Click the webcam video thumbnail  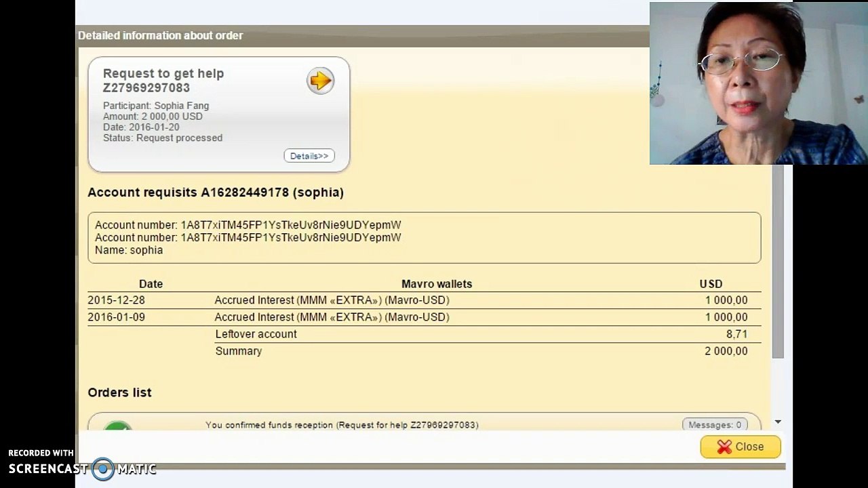(x=758, y=83)
